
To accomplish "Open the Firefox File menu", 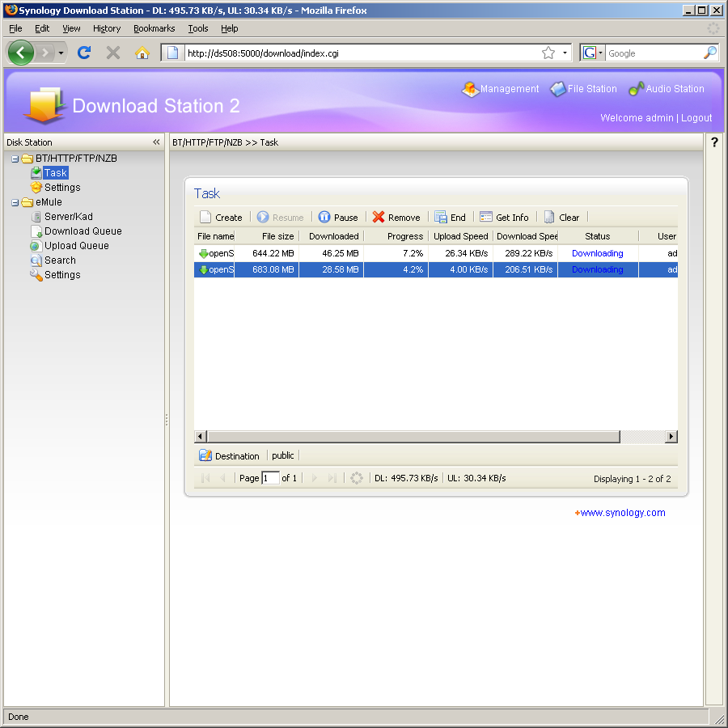I will coord(16,29).
